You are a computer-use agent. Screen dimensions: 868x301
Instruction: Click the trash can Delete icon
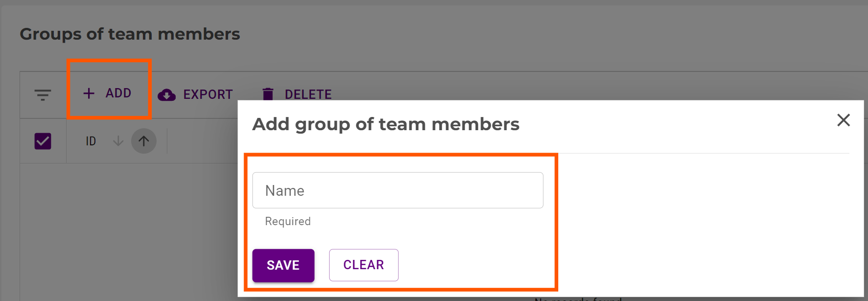(268, 94)
